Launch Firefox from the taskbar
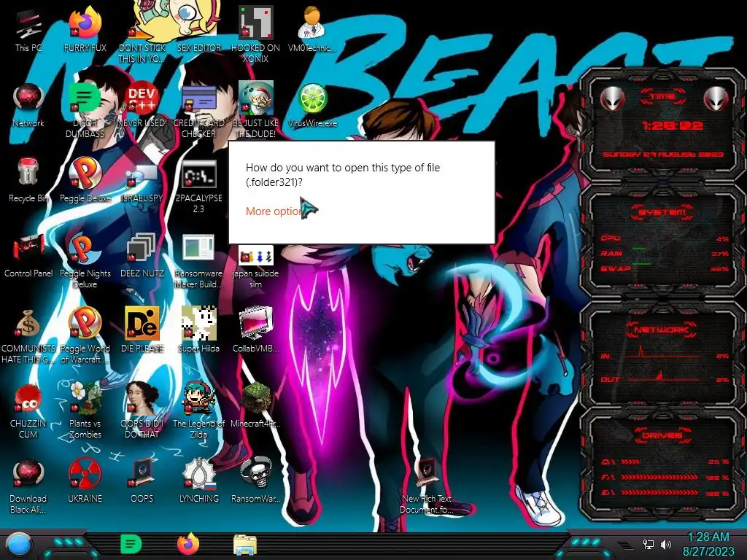 pos(188,544)
